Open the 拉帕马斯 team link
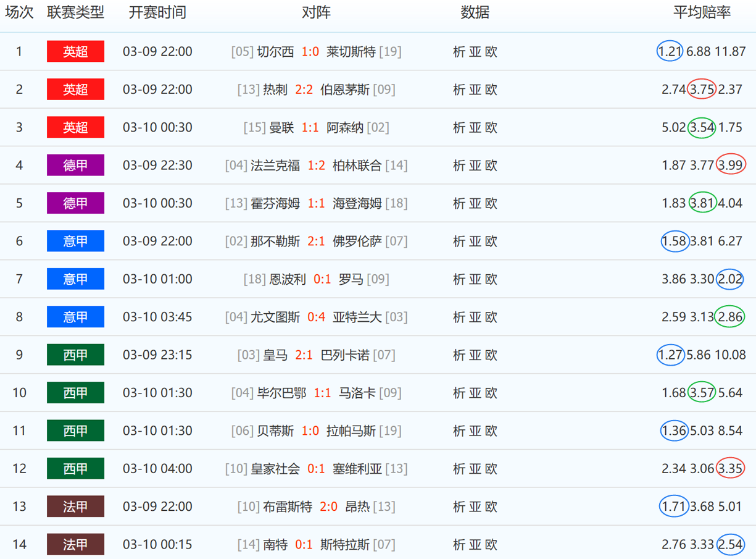 tap(351, 431)
